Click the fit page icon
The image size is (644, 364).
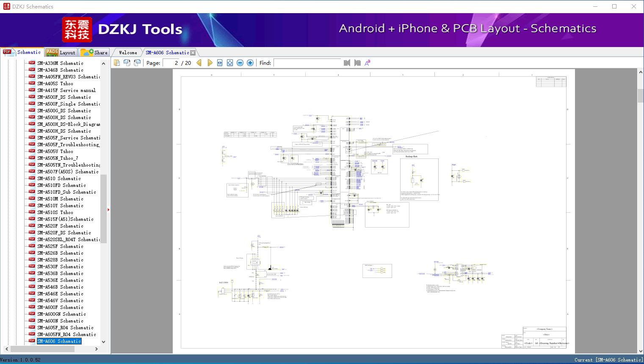[230, 63]
